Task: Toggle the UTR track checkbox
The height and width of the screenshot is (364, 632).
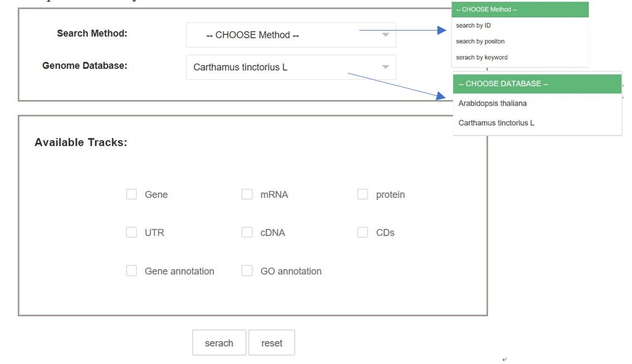Action: click(132, 232)
